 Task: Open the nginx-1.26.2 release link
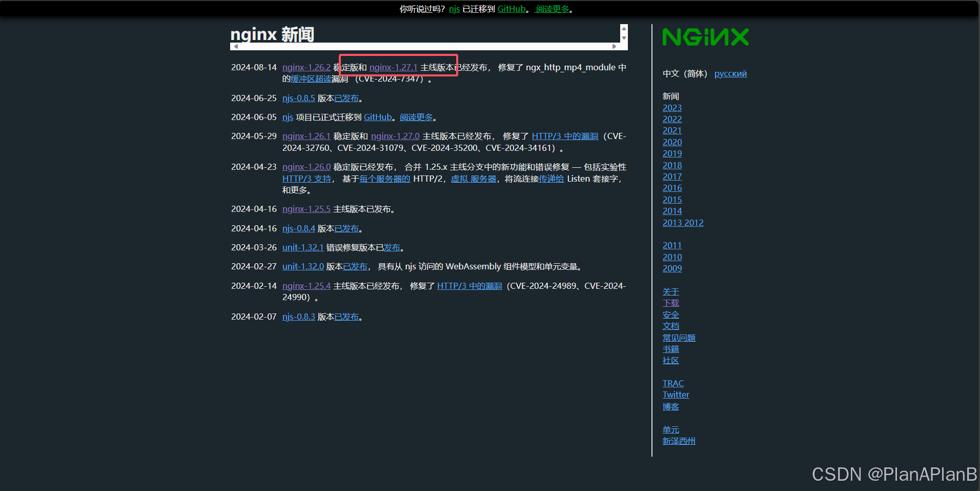click(307, 67)
